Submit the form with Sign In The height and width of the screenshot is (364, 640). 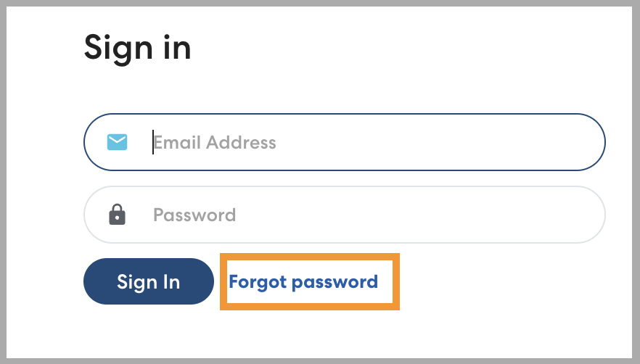click(148, 281)
